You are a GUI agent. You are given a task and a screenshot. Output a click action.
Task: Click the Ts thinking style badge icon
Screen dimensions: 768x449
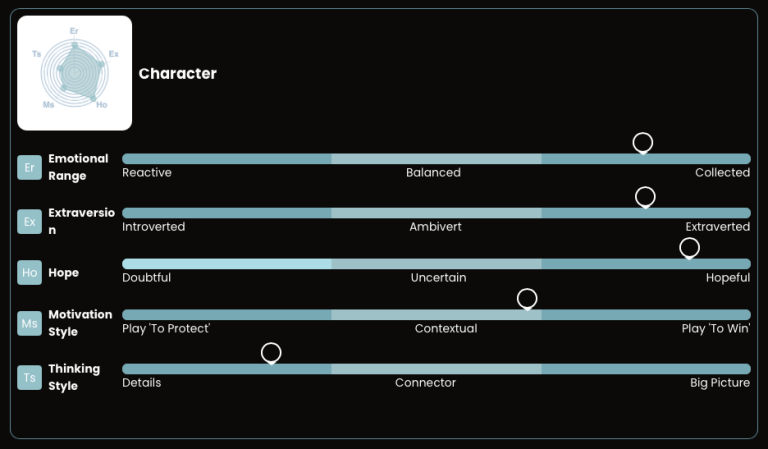29,377
